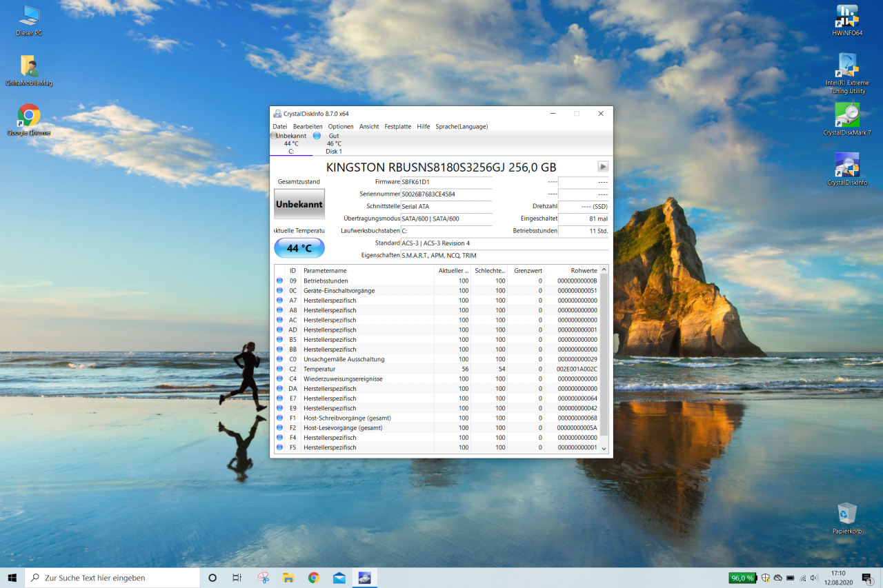883x588 pixels.
Task: Click the SMART list scrollbar up arrow
Action: coord(604,270)
